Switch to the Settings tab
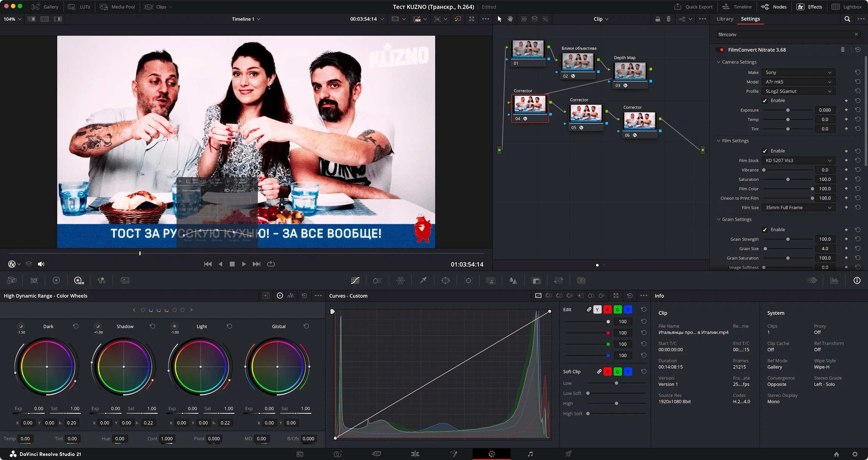 (750, 19)
